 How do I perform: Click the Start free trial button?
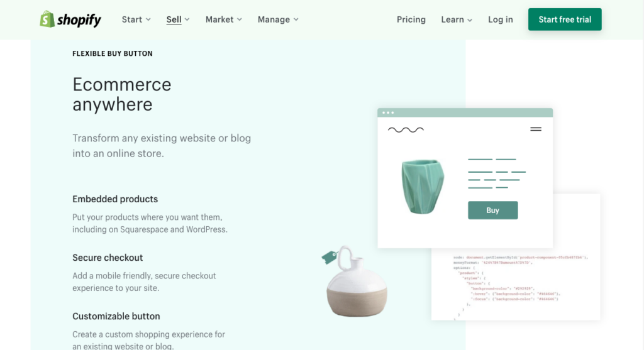[565, 19]
